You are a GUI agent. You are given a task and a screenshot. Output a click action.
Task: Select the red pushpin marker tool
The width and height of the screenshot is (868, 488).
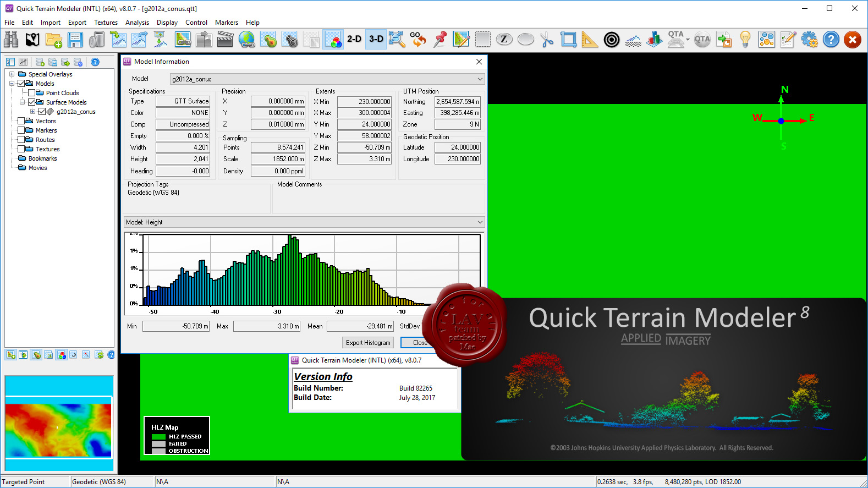pyautogui.click(x=440, y=39)
